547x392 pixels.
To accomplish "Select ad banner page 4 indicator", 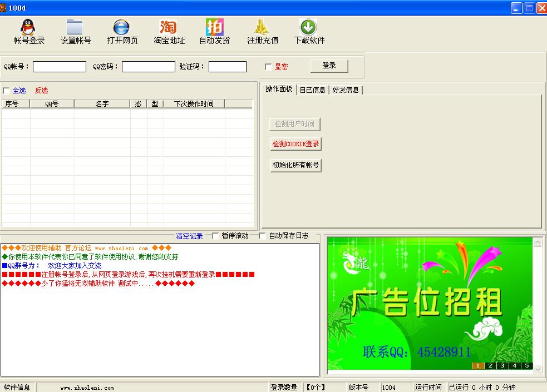I will pos(515,365).
